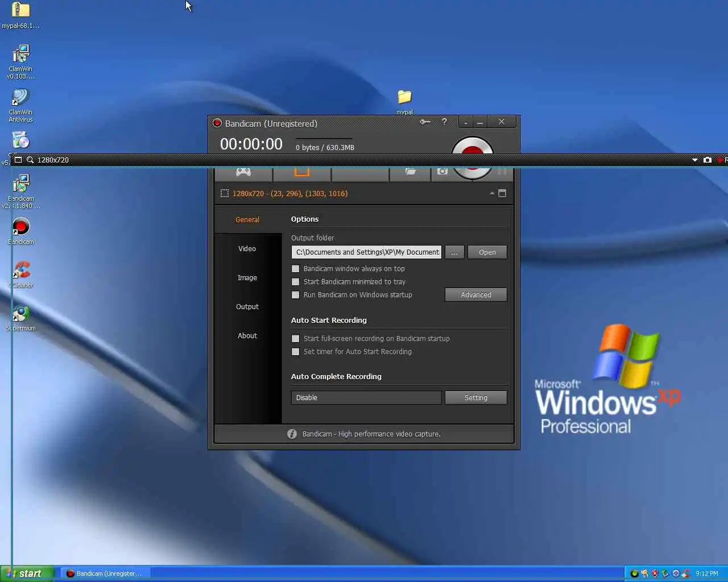Enable full-screen recording on Bandicam startup
This screenshot has width=728, height=582.
coord(295,338)
